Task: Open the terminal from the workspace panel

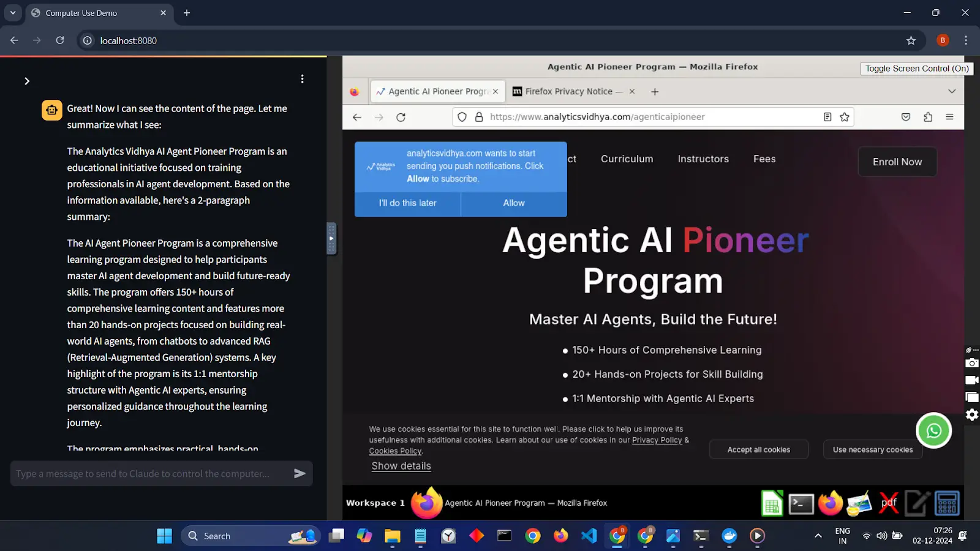Action: (801, 503)
